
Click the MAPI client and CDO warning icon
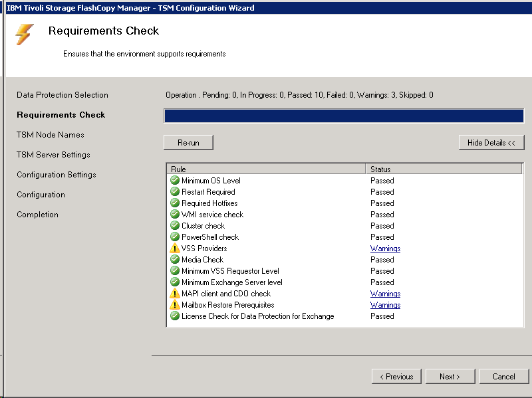[175, 294]
